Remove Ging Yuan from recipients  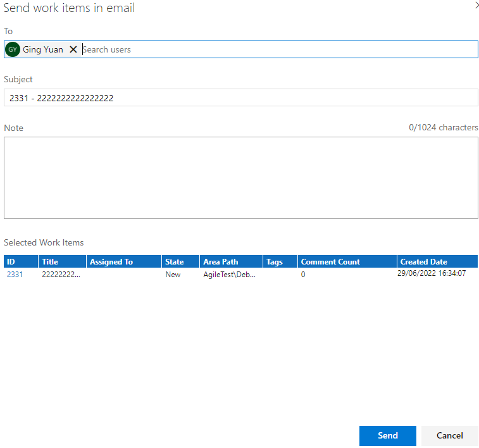click(73, 49)
